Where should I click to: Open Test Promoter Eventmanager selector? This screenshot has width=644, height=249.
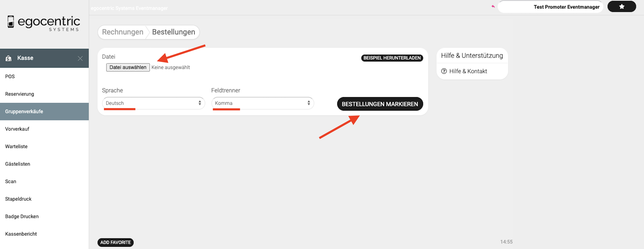coord(550,7)
